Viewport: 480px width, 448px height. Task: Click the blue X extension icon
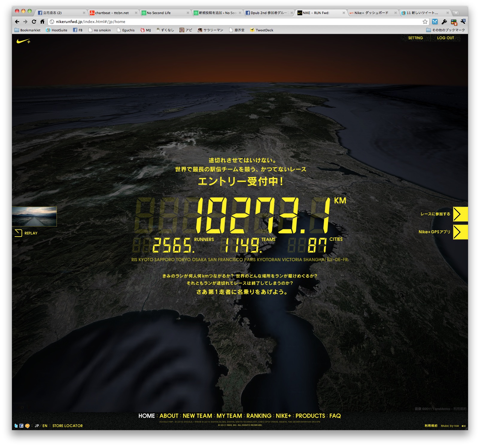[435, 22]
